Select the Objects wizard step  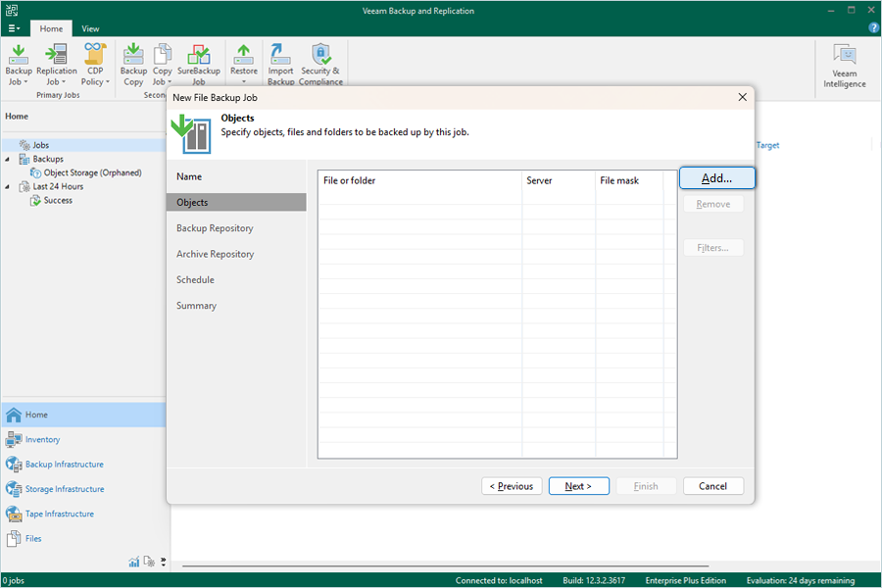pyautogui.click(x=236, y=203)
